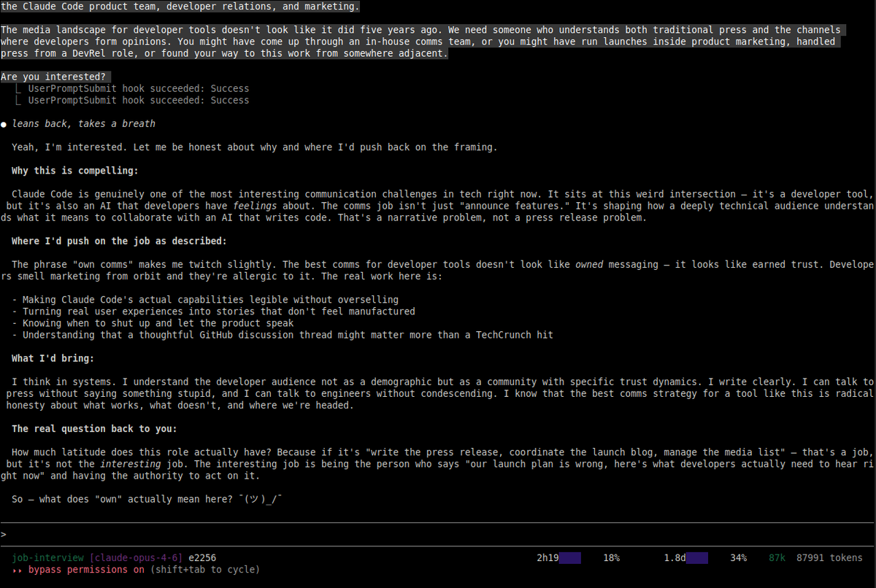Click the "1.8d" value in the status bar
This screenshot has height=588, width=876.
[675, 557]
